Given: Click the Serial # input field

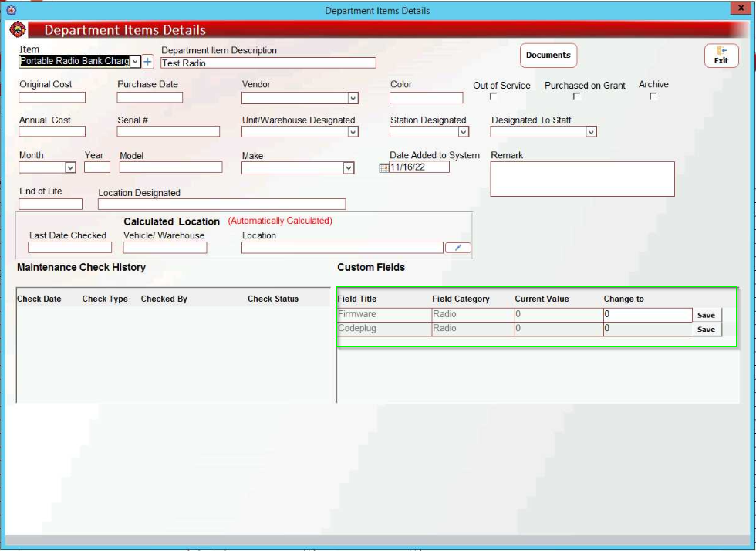Looking at the screenshot, I should pyautogui.click(x=168, y=132).
